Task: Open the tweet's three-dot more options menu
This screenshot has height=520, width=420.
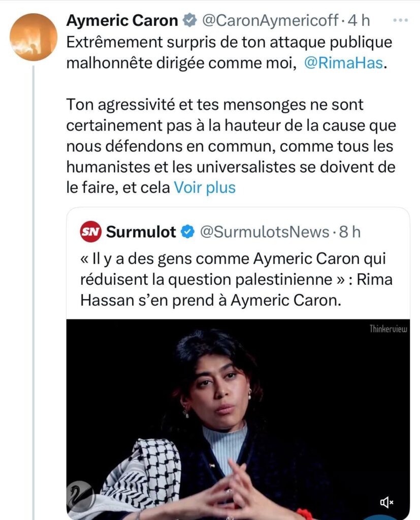Action: (x=401, y=21)
